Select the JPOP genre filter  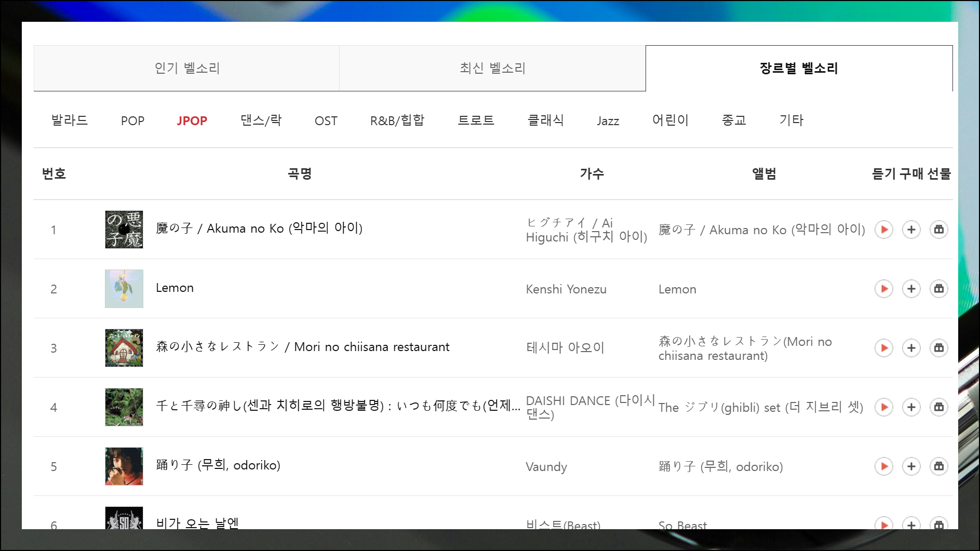pos(192,120)
